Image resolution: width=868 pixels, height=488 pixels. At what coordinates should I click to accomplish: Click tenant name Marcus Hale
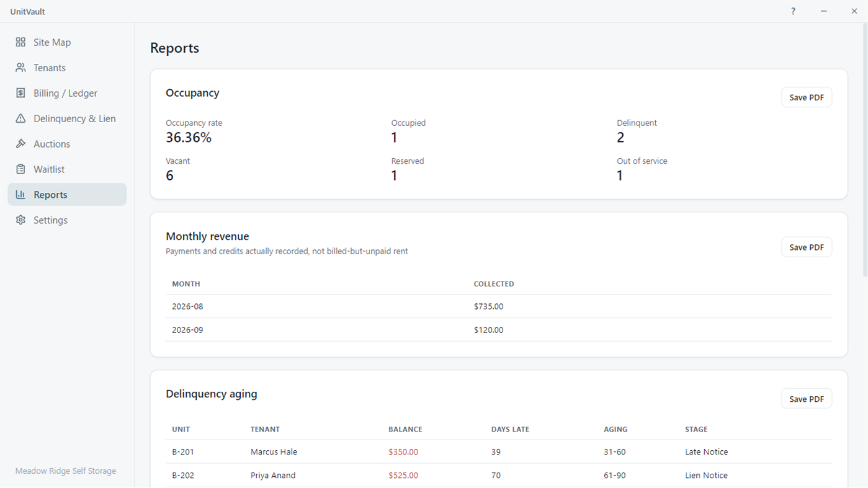pyautogui.click(x=274, y=452)
